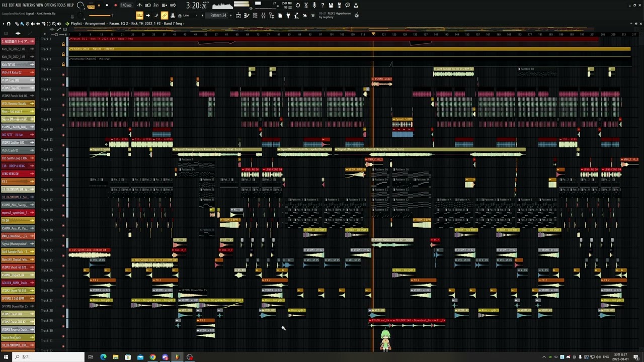644x362 pixels.
Task: Select Kick TVT #2 in the picker
Action: click(18, 64)
